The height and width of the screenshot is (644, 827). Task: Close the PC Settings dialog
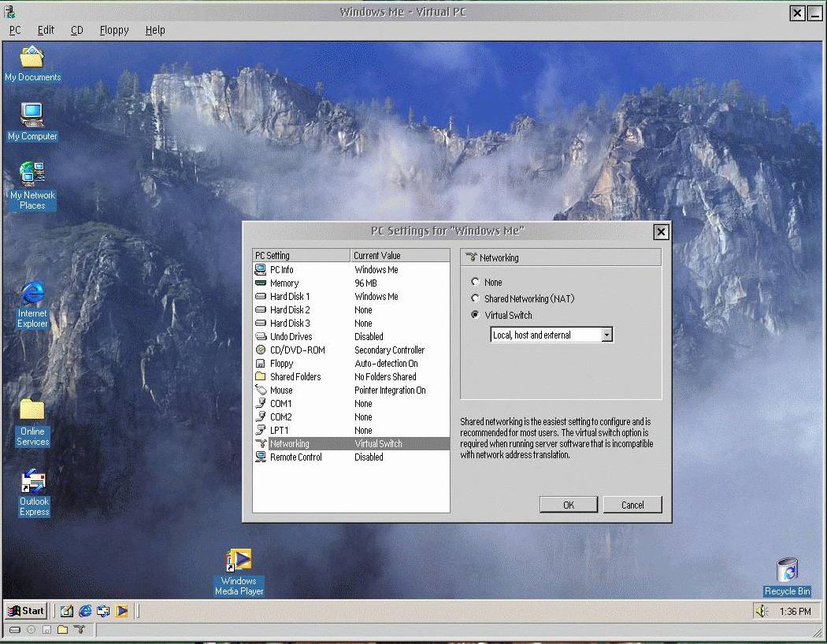tap(661, 232)
